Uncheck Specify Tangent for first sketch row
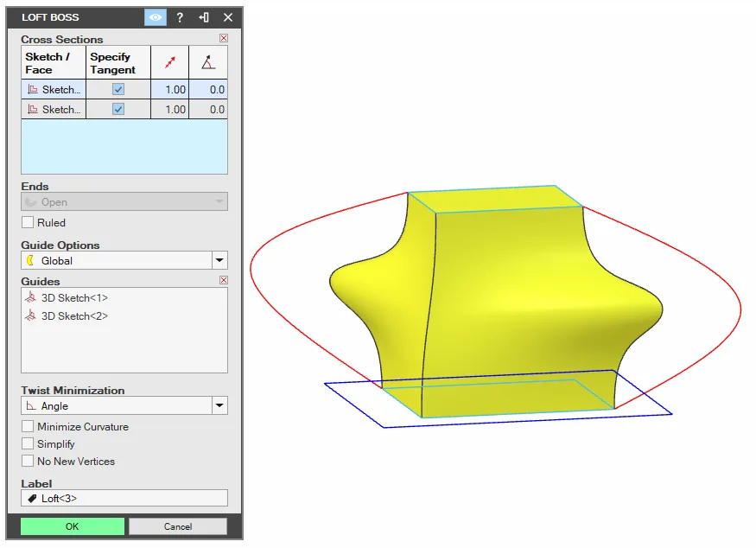756x548 pixels. [x=118, y=90]
